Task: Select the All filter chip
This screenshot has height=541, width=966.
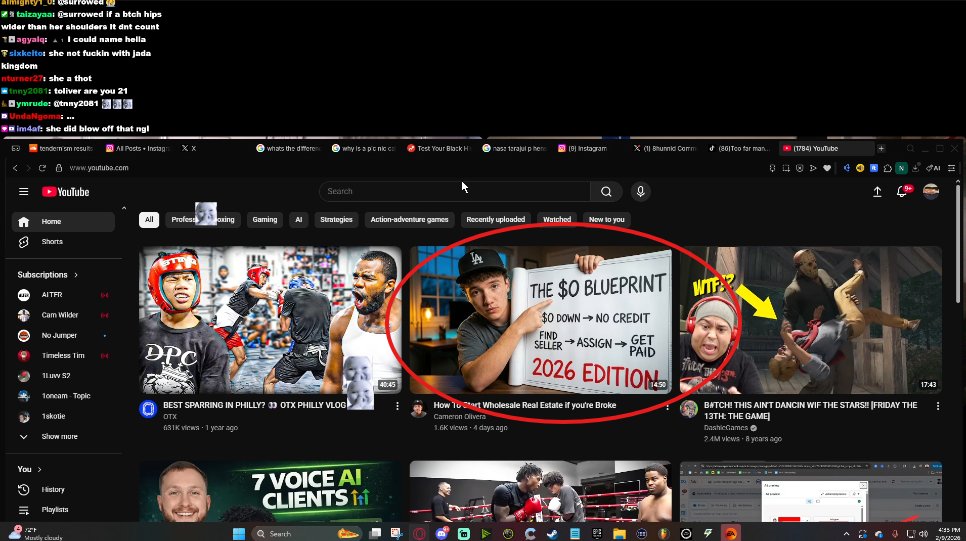Action: point(149,219)
